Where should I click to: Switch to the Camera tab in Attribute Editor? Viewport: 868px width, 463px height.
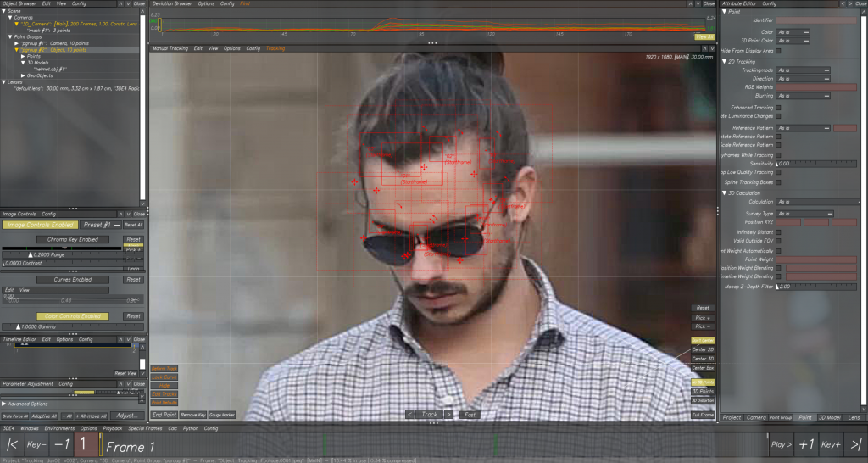756,417
